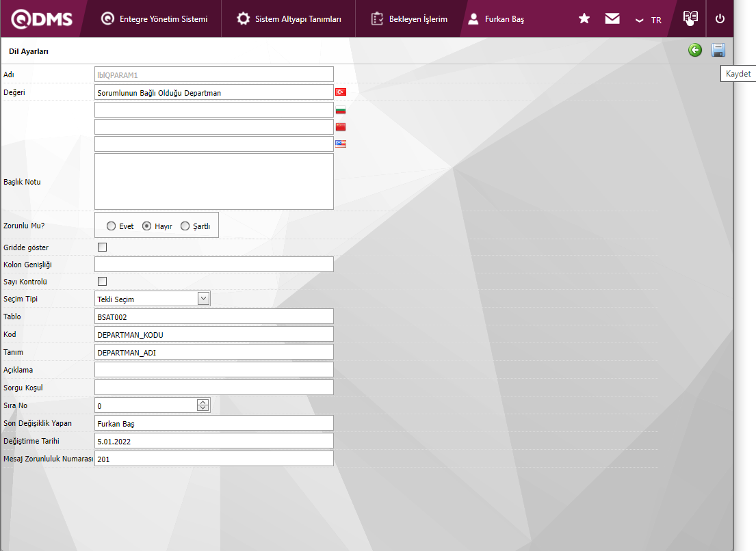The image size is (756, 551).
Task: Click the Bulgarian value input field
Action: click(214, 110)
